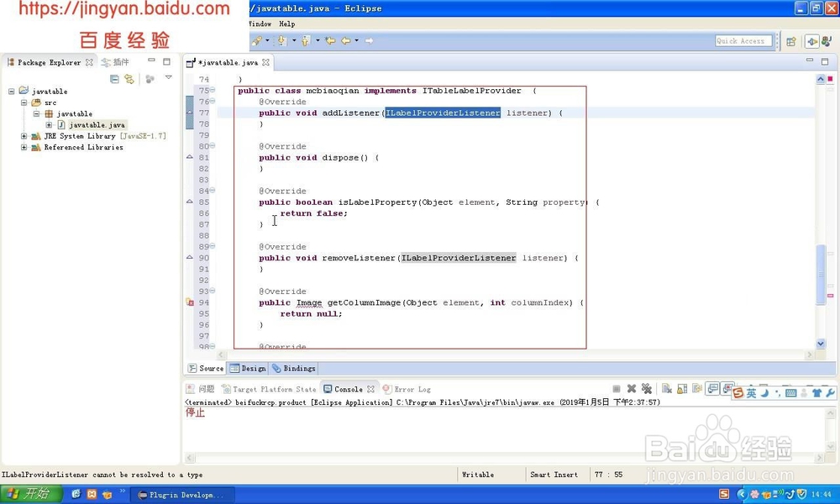
Task: Maximize the editor area
Action: tap(825, 61)
